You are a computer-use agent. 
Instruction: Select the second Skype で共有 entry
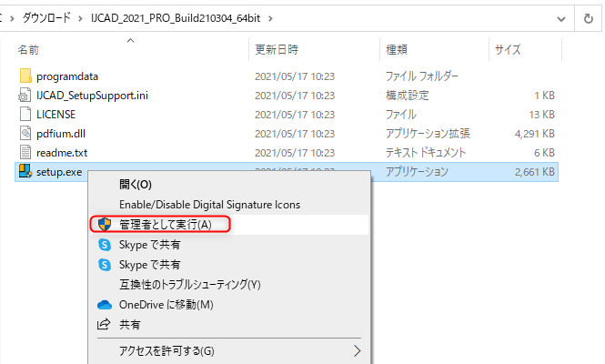pyautogui.click(x=150, y=265)
